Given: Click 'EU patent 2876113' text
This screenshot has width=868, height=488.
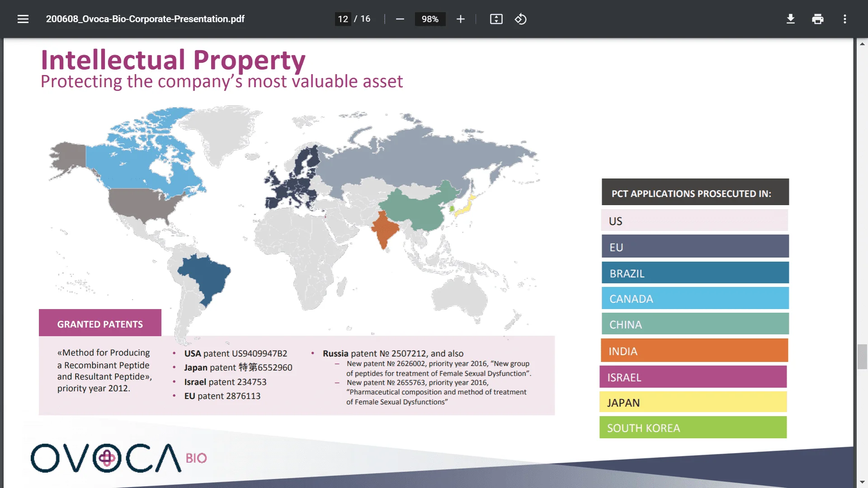Looking at the screenshot, I should click(222, 396).
